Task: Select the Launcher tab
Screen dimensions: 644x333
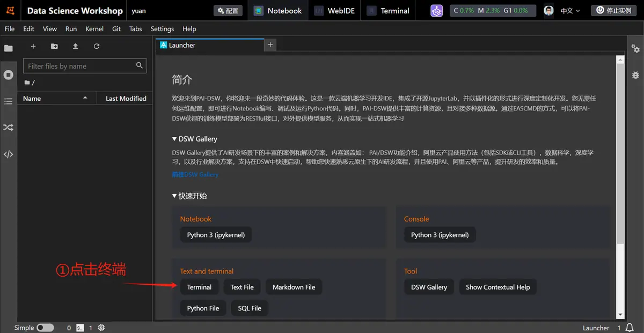Action: click(x=210, y=45)
